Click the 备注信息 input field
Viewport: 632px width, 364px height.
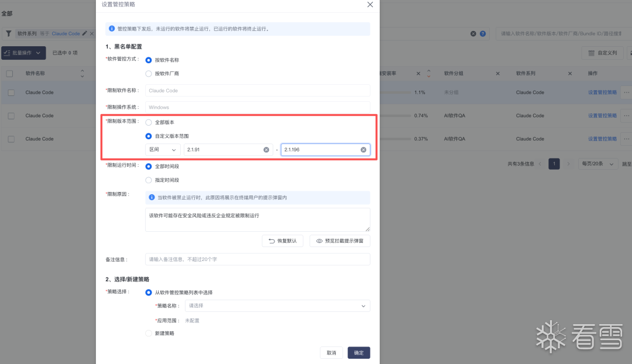click(257, 259)
